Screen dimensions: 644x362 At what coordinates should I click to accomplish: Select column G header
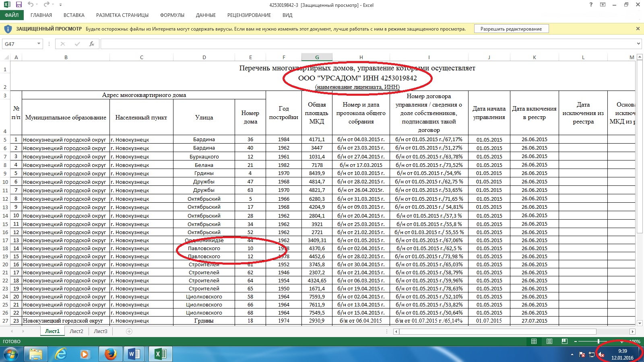(x=317, y=57)
